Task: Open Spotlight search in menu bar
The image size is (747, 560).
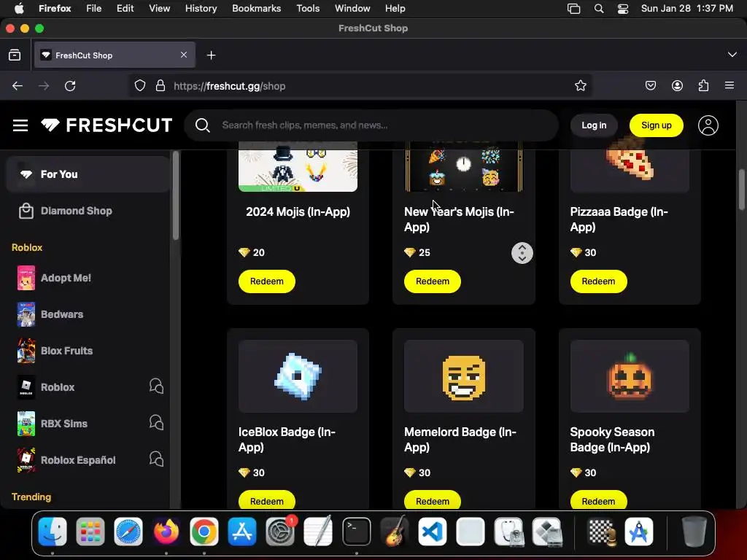Action: pyautogui.click(x=599, y=9)
